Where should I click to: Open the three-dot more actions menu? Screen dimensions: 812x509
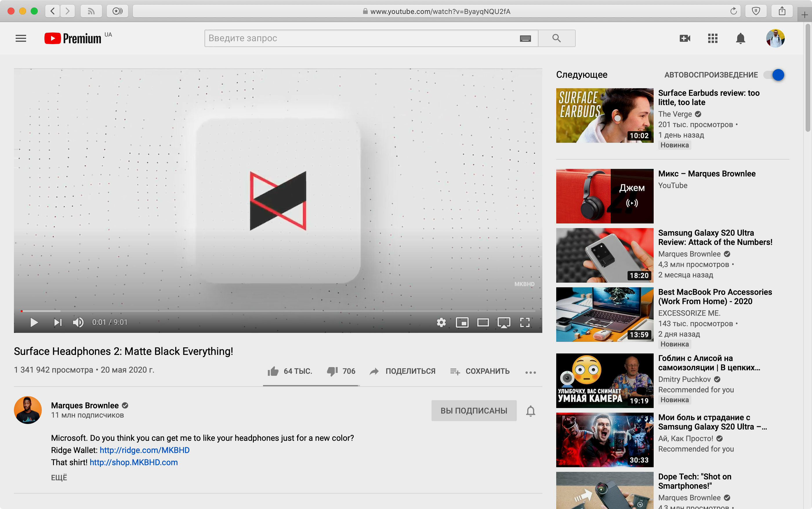[530, 372]
